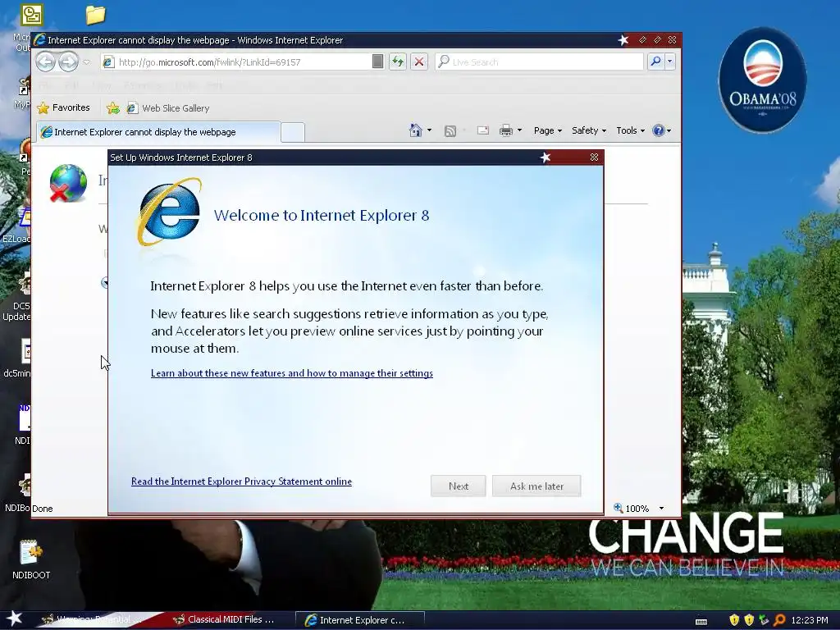Click the Obama '08 desktop badge
The image size is (840, 630).
pyautogui.click(x=762, y=80)
